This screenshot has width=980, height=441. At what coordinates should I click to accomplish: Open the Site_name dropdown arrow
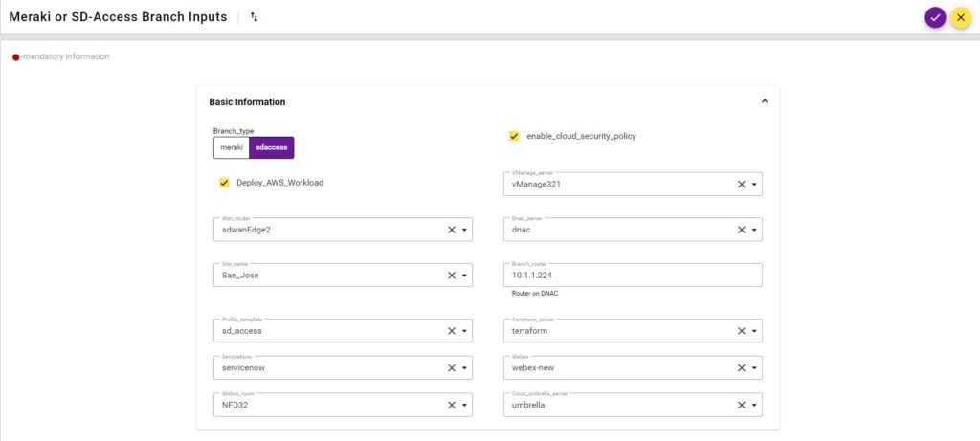coord(464,276)
